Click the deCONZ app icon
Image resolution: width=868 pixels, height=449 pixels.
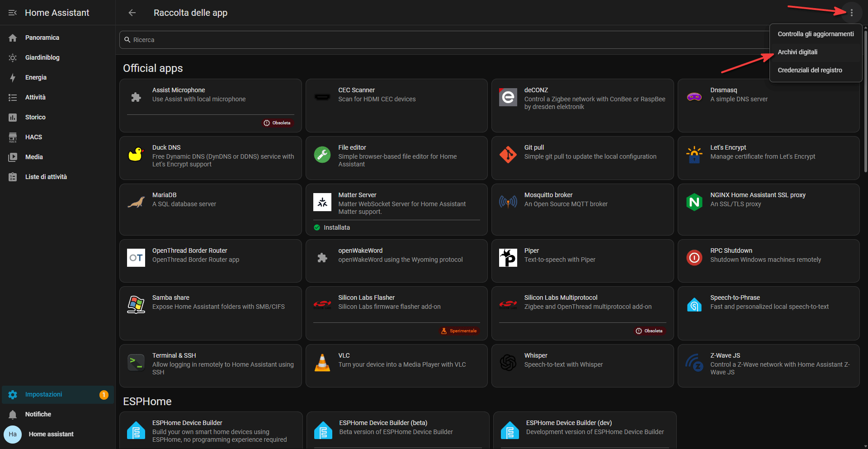[x=508, y=97]
